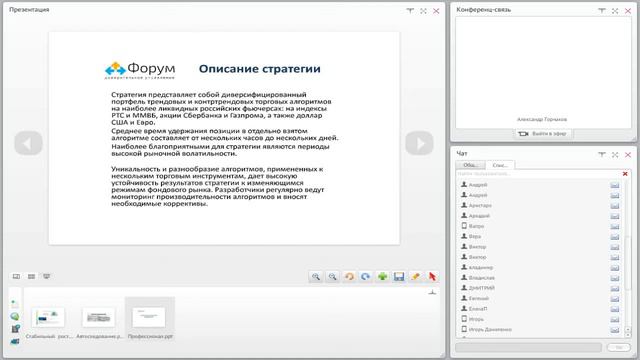The height and width of the screenshot is (360, 640).
Task: Open the top sidebar document icon
Action: [15, 304]
